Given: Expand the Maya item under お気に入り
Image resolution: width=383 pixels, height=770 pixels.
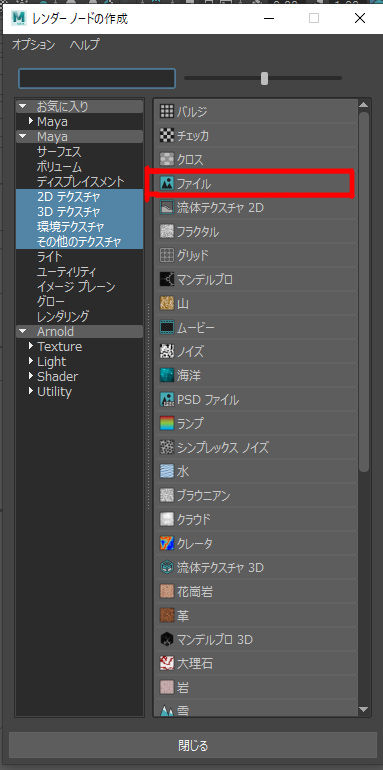Looking at the screenshot, I should [x=31, y=121].
